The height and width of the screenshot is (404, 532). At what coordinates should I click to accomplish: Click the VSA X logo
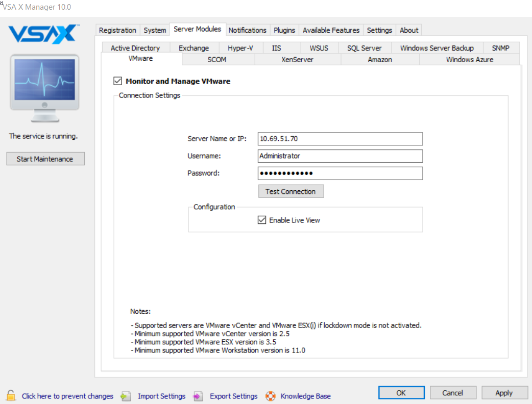(44, 34)
